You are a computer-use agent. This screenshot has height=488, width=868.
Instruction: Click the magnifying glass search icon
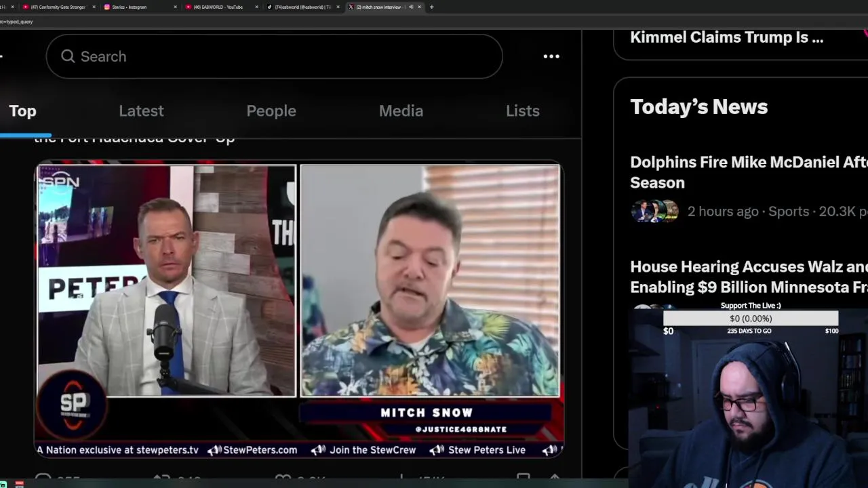[x=68, y=56]
